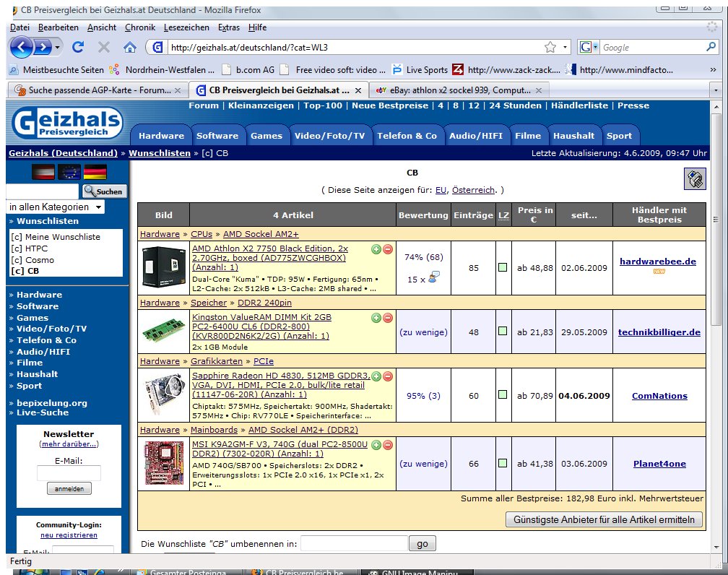Decrease quantity of Sapphire Radeon HD 4830
This screenshot has width=728, height=575.
click(x=388, y=376)
